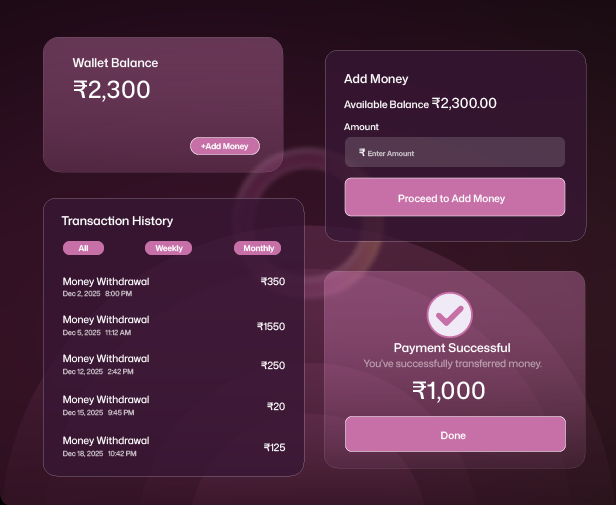Click the ₹1550 transaction amount
This screenshot has width=616, height=505.
click(x=270, y=326)
